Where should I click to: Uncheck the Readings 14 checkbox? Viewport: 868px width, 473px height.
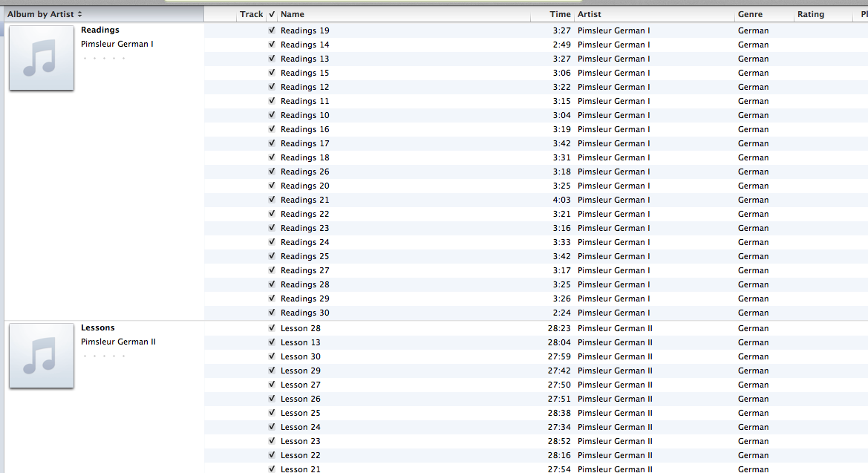point(272,45)
